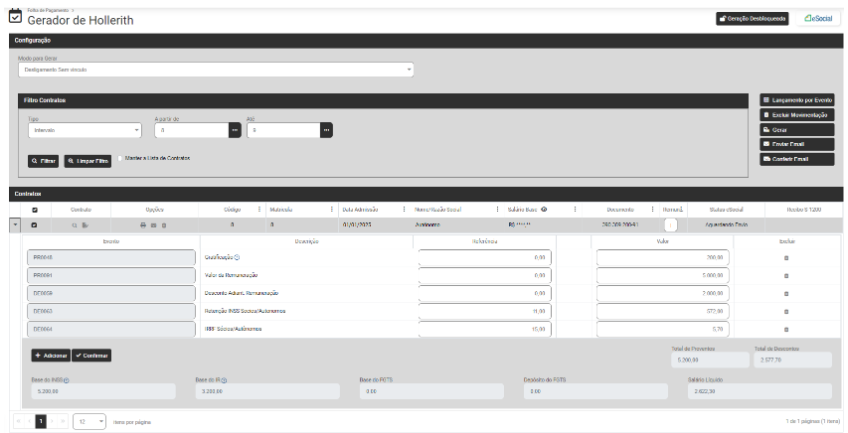Click the Valor field showing 5.000,00
The height and width of the screenshot is (433, 848).
point(662,276)
